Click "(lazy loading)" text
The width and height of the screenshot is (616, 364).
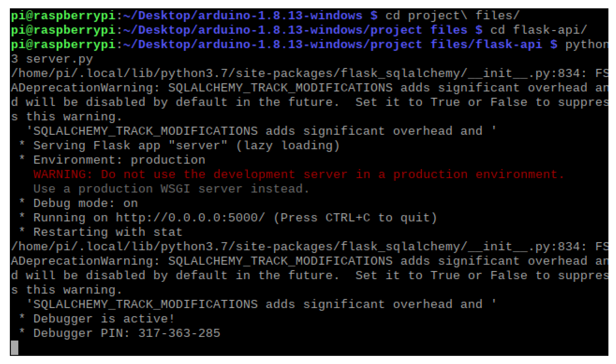tap(288, 145)
